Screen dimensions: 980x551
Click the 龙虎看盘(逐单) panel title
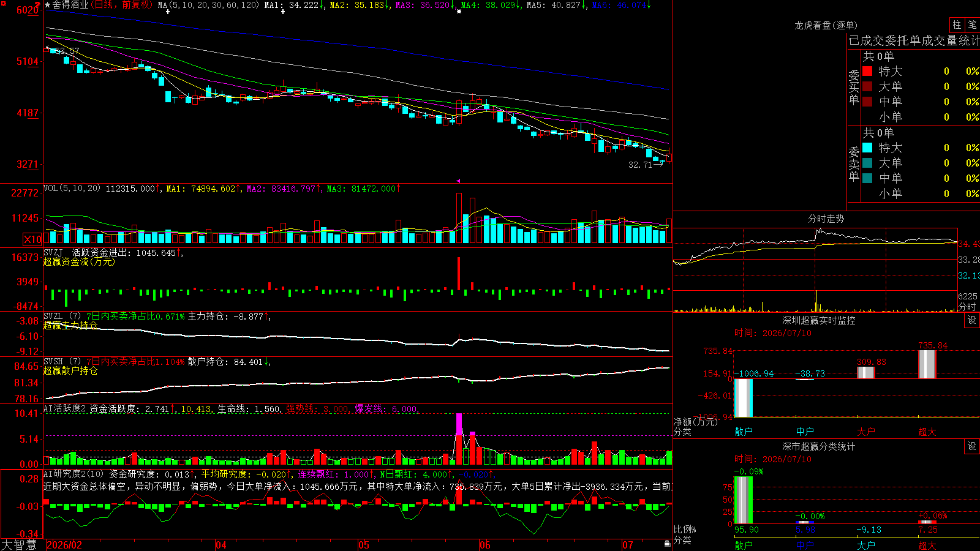[826, 25]
